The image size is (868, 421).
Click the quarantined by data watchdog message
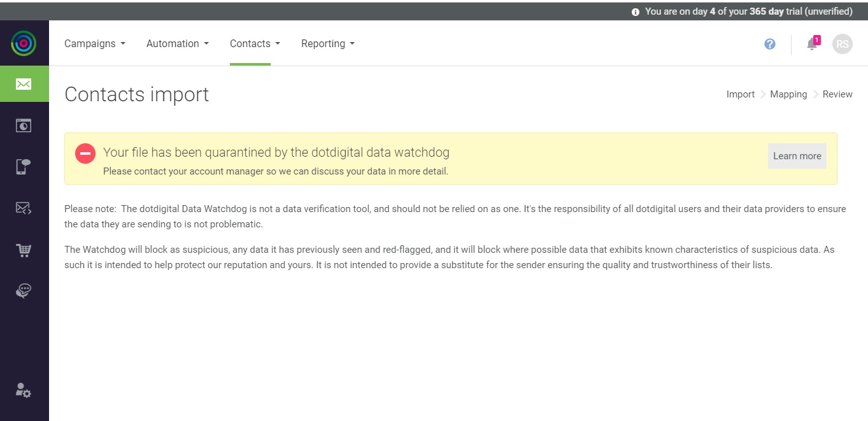click(276, 152)
